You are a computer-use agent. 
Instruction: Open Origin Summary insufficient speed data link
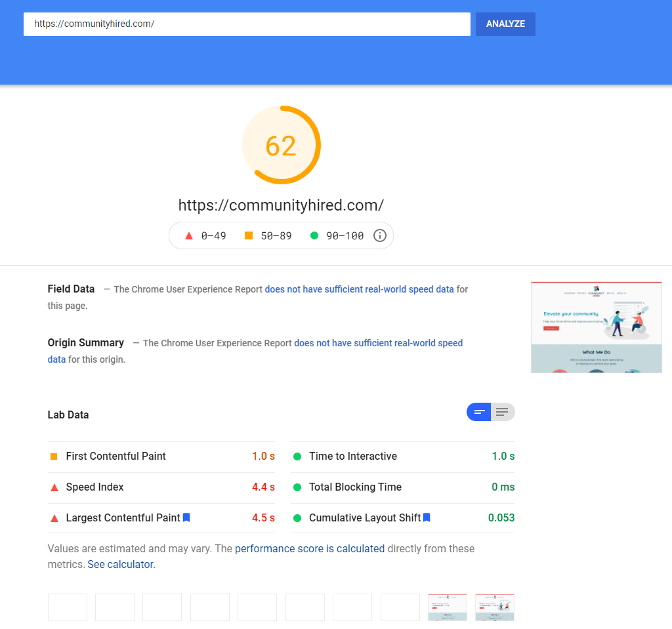tap(379, 343)
